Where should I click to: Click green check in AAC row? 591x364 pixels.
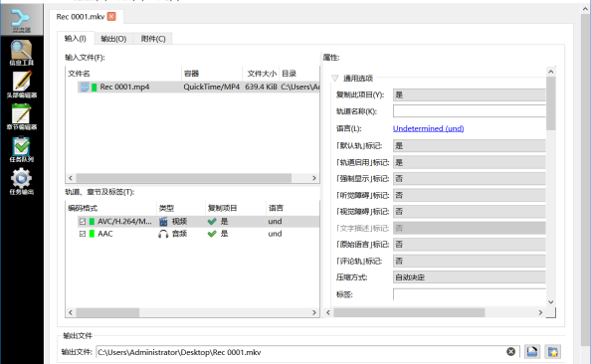212,234
